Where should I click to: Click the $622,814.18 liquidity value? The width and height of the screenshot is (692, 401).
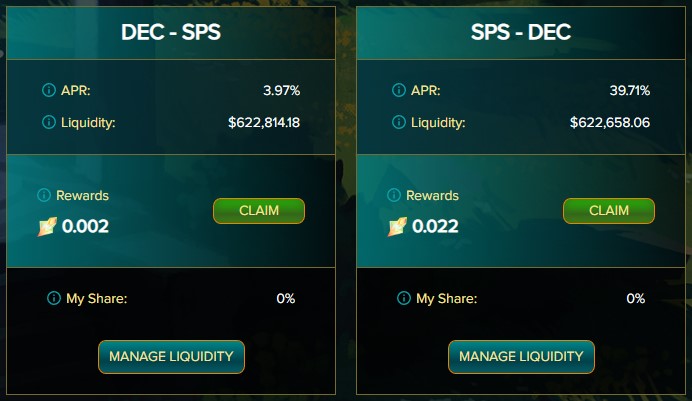264,122
